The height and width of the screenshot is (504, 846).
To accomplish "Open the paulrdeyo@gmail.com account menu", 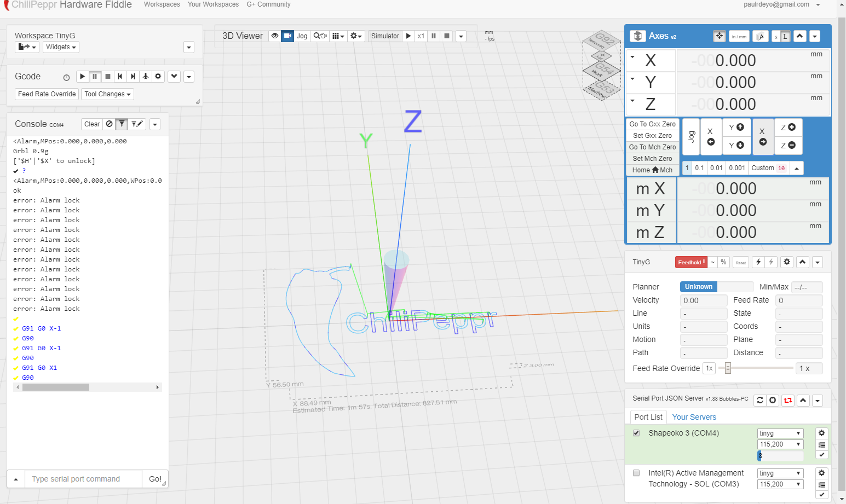I will 782,4.
